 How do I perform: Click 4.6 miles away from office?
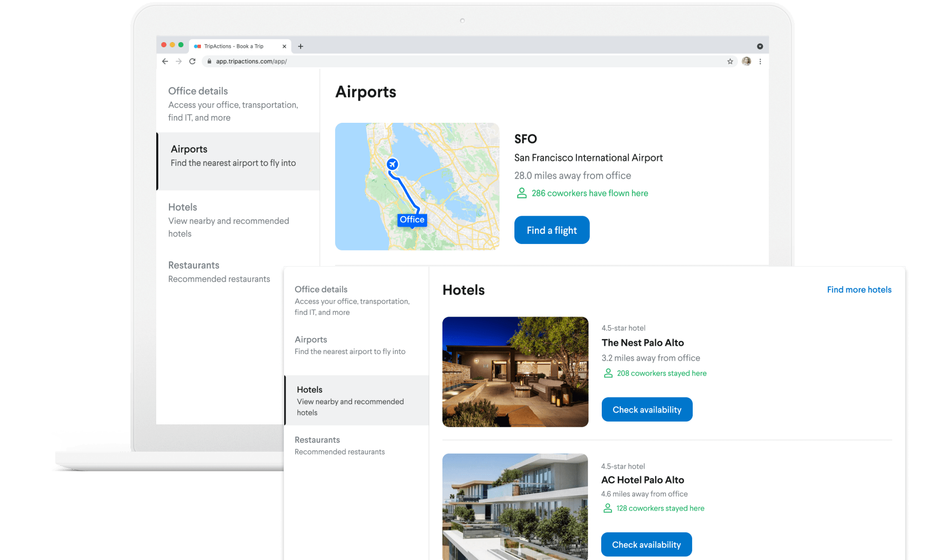(644, 494)
